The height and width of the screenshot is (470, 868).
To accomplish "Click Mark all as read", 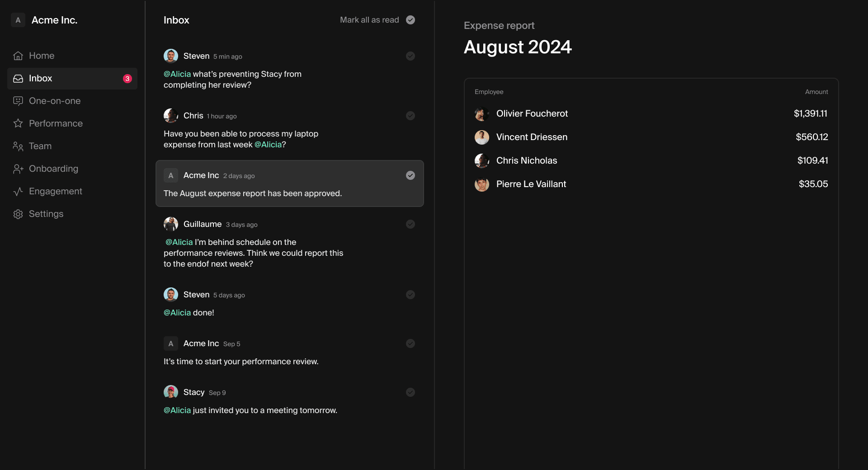I will click(369, 20).
